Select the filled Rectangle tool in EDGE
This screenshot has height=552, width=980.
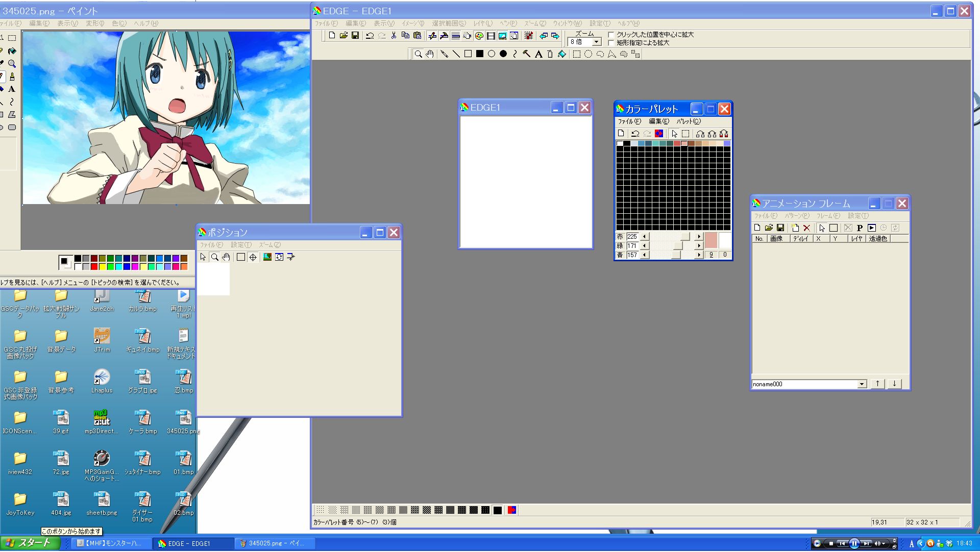pyautogui.click(x=479, y=54)
